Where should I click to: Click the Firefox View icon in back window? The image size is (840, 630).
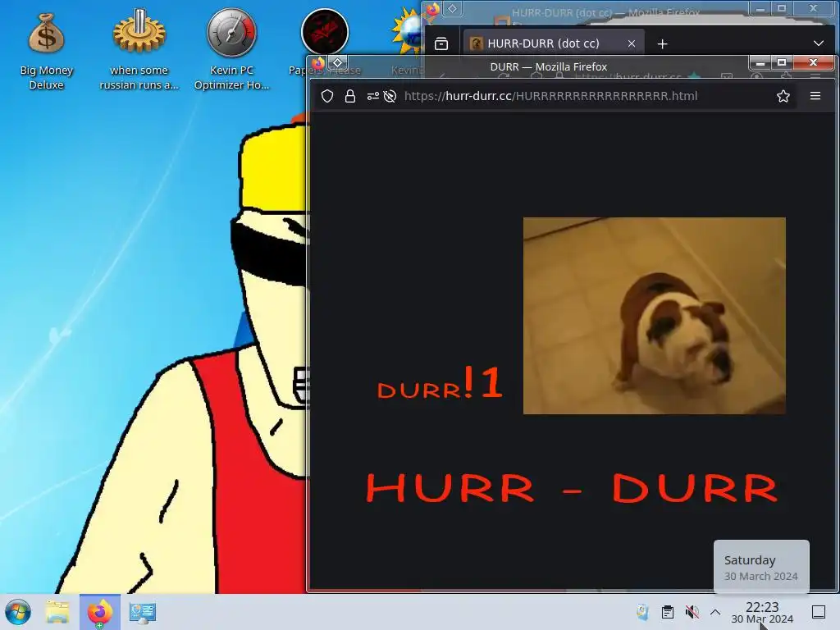pyautogui.click(x=441, y=43)
